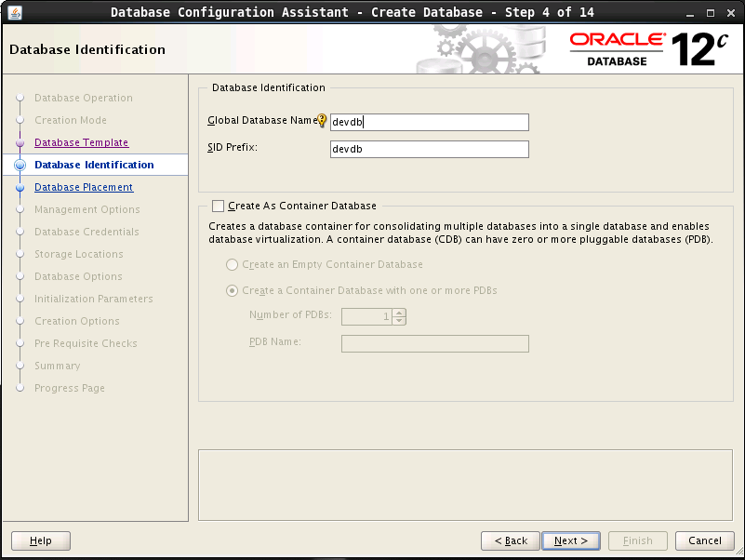Viewport: 745px width, 560px height.
Task: Decrease the Number of PDBs spinner value
Action: tap(399, 321)
